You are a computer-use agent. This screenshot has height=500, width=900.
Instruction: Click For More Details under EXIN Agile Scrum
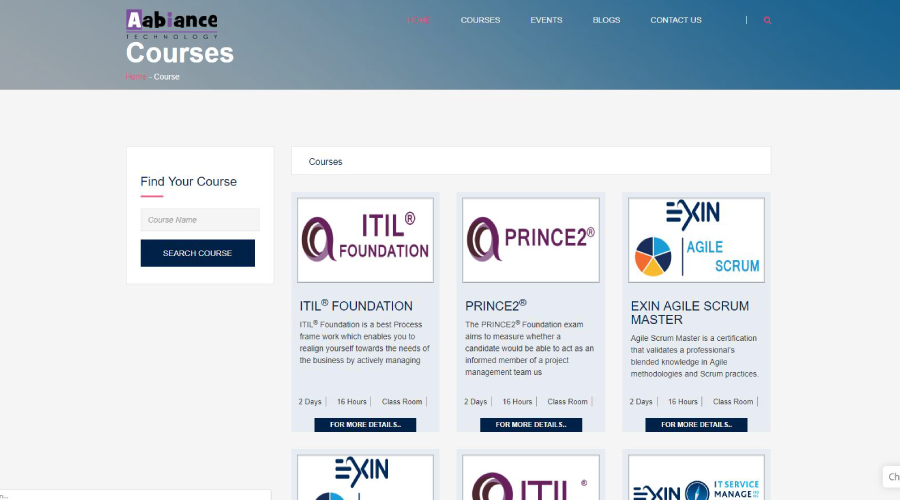pyautogui.click(x=696, y=425)
